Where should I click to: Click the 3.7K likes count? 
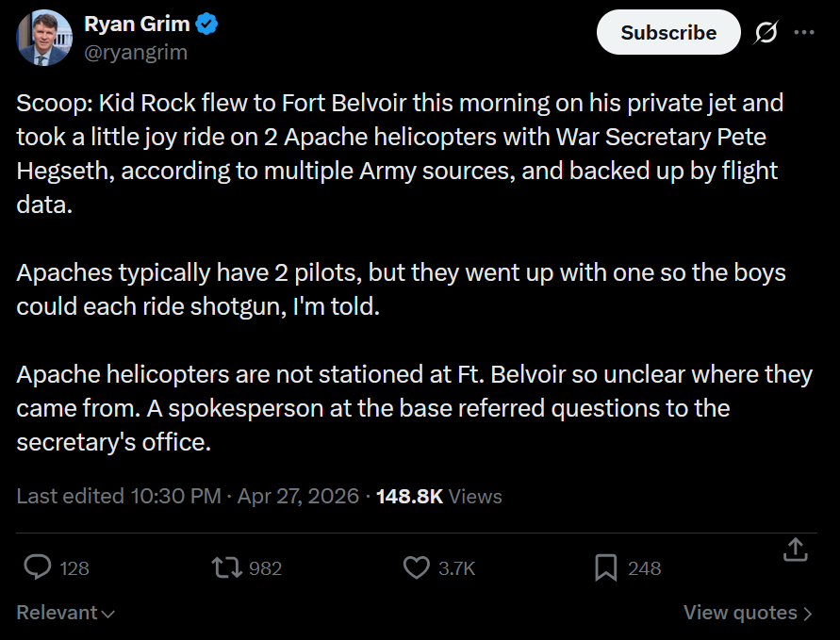click(x=457, y=568)
